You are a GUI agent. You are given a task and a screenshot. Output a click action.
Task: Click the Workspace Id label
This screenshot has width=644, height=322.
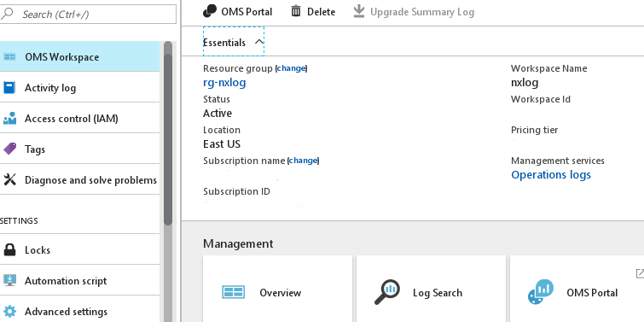(x=541, y=99)
